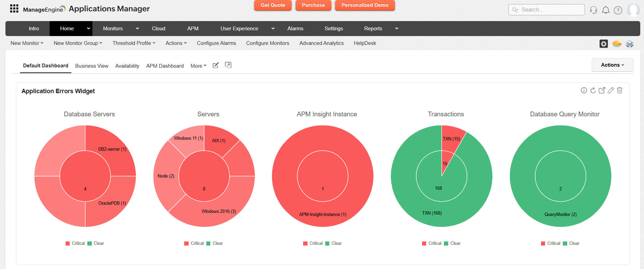Expand the Monitors tab dropdown arrow
The image size is (644, 269).
point(137,29)
